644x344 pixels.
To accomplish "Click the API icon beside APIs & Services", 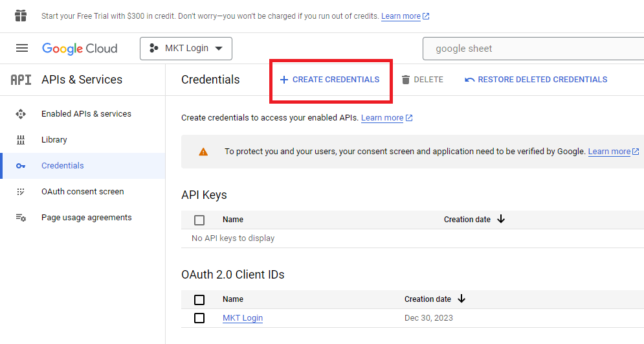I will (x=21, y=79).
